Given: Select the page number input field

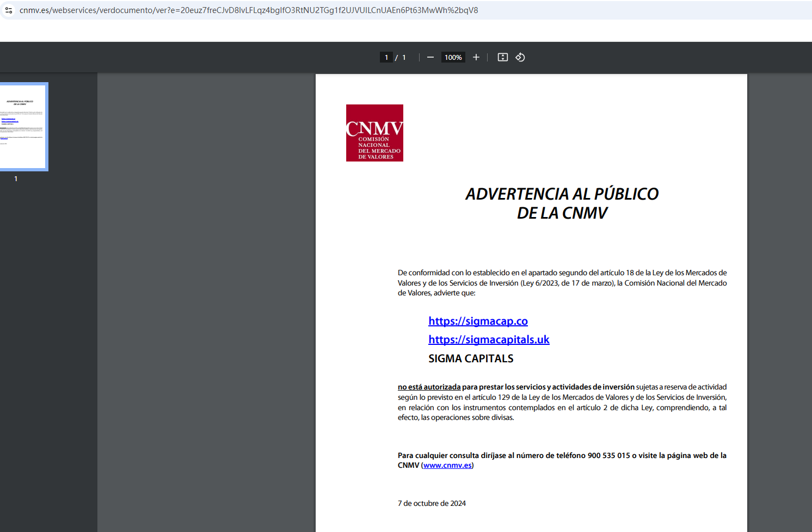Looking at the screenshot, I should (386, 57).
